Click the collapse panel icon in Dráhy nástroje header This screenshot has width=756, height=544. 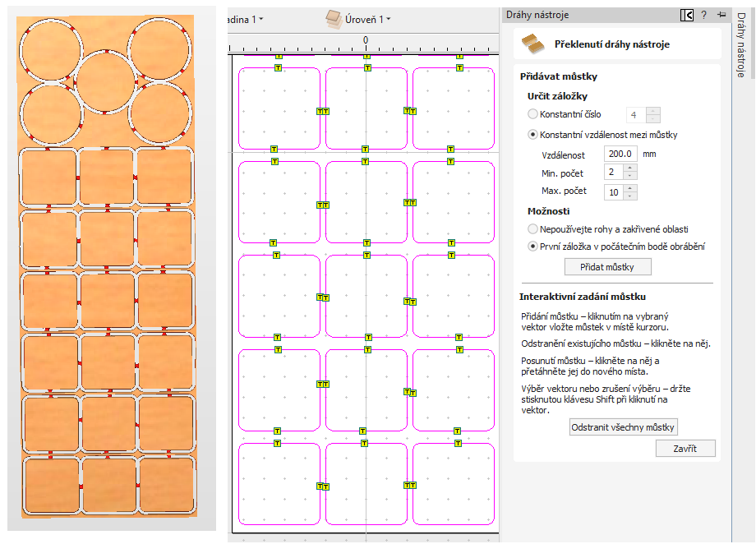point(687,15)
